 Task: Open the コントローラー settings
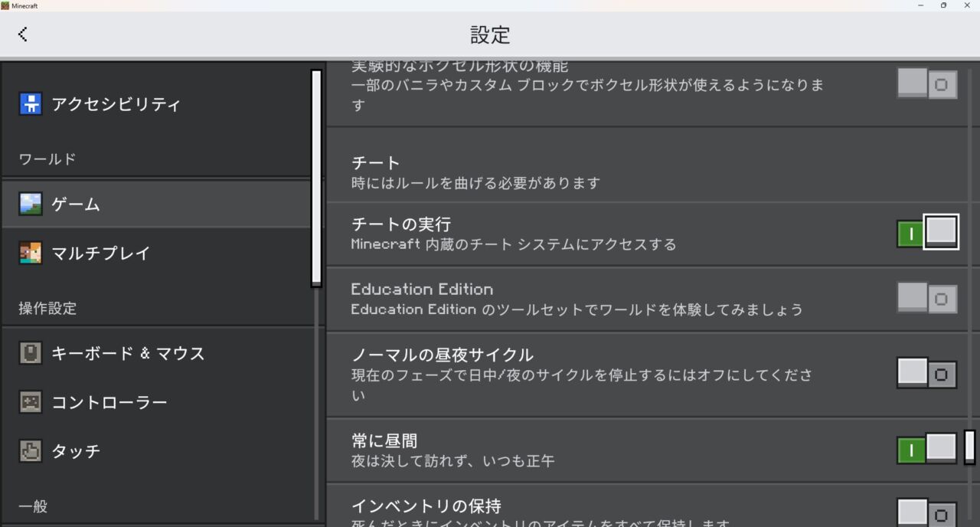pos(156,402)
